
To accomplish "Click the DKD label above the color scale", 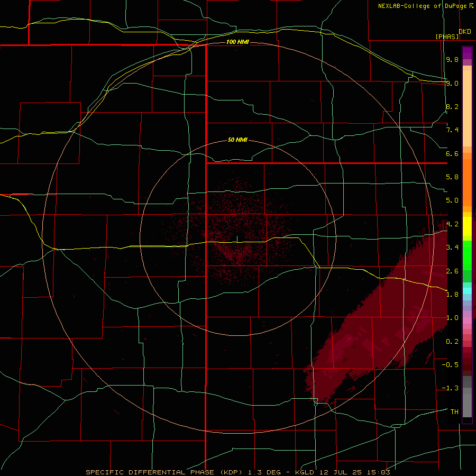I will click(465, 32).
